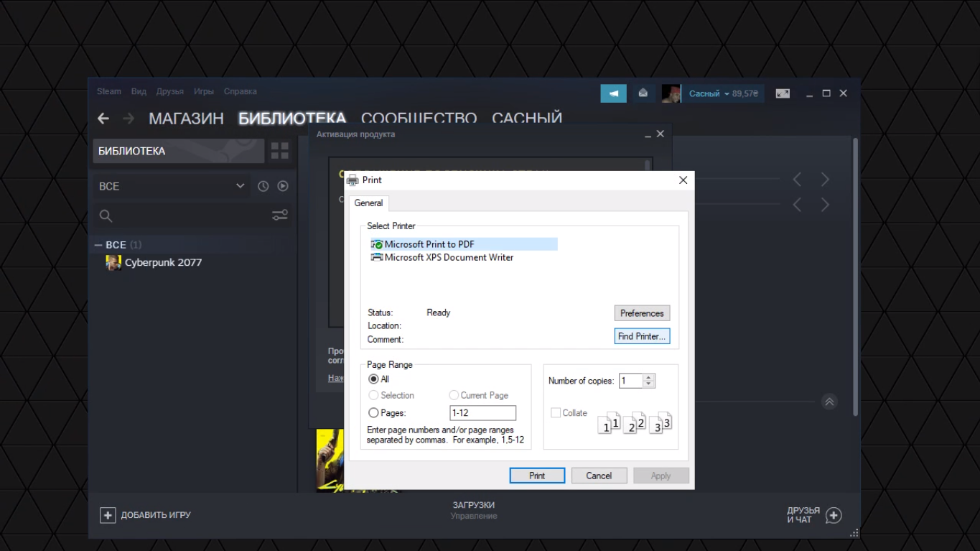Open the Сасный account dropdown
Screen dimensions: 980x551
coord(709,93)
